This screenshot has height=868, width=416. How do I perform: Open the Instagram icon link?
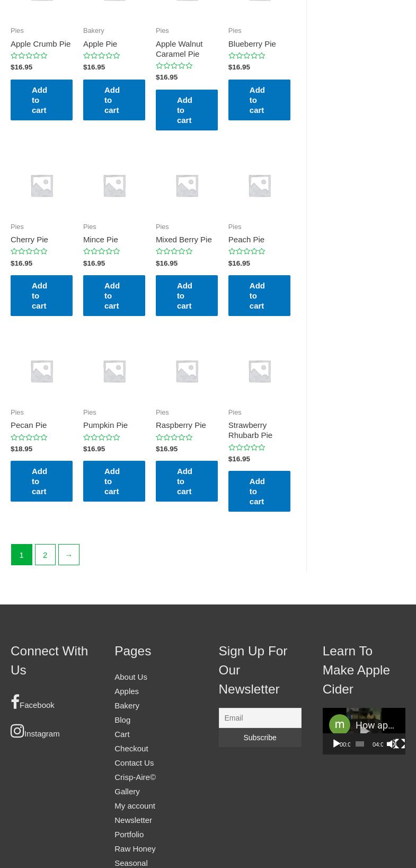click(17, 731)
